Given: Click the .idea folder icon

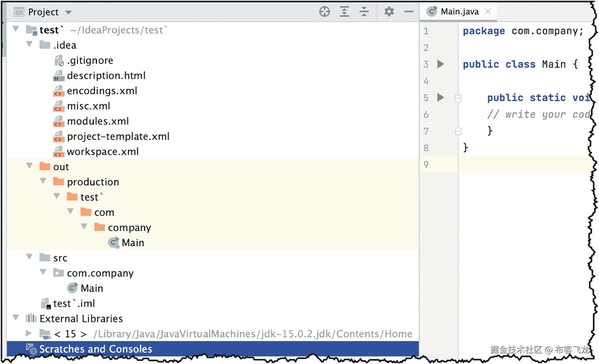Looking at the screenshot, I should tap(45, 45).
